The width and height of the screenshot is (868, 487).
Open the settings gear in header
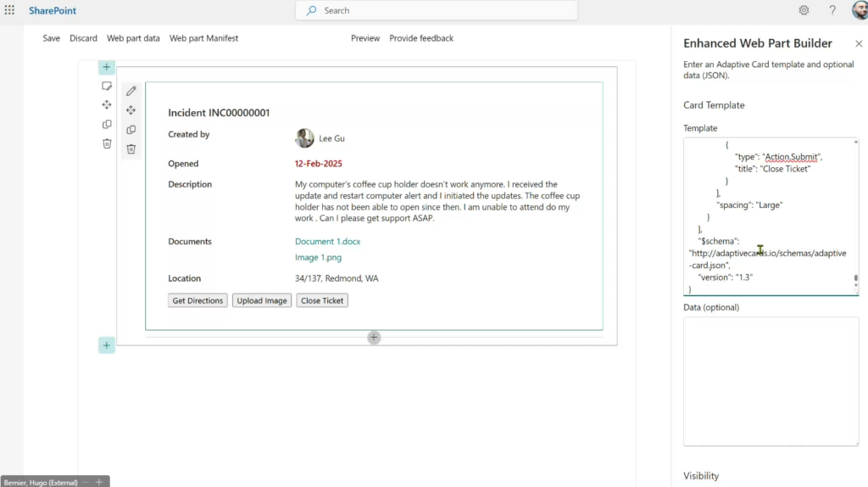[x=804, y=10]
